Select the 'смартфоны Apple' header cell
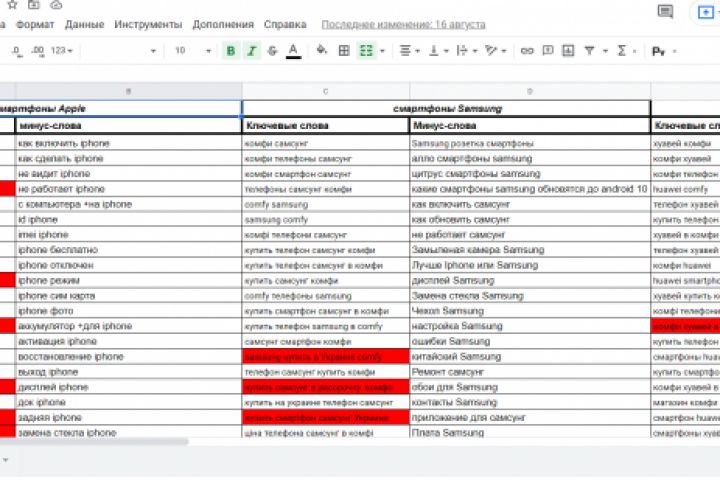Screen dimensions: 720x480 tap(120, 108)
